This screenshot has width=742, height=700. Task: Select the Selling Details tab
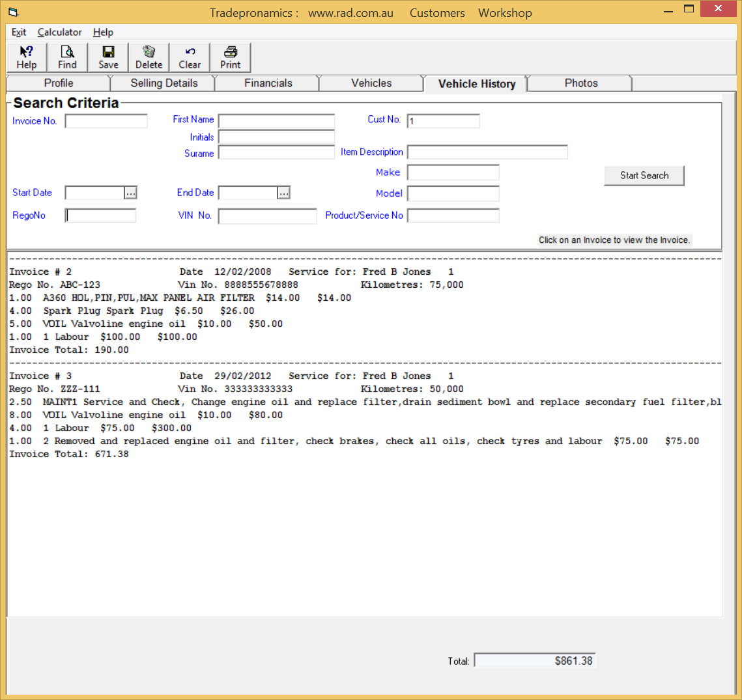coord(164,83)
